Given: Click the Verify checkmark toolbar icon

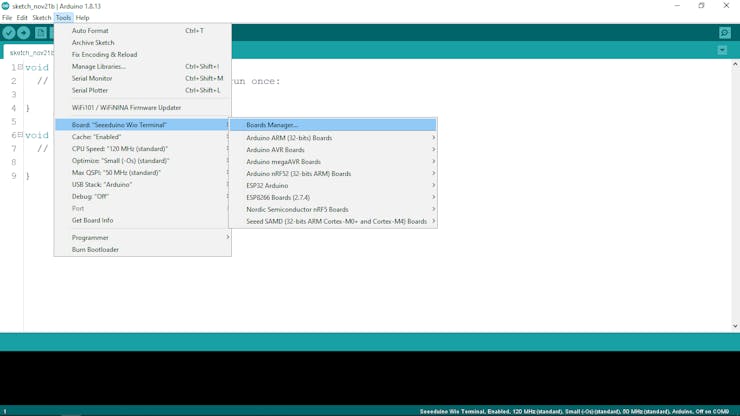Looking at the screenshot, I should (9, 33).
